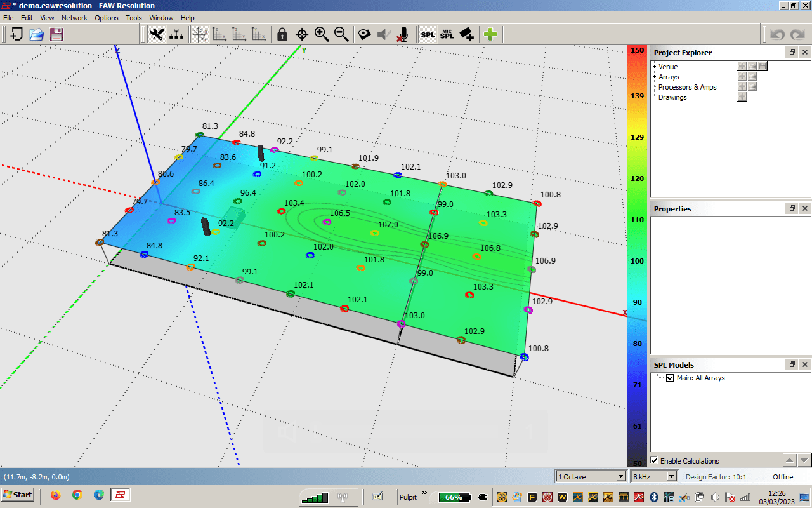Click the lock icon in the toolbar
The height and width of the screenshot is (508, 812).
(282, 34)
